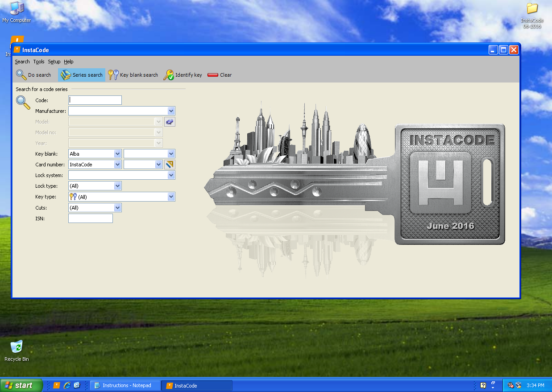This screenshot has width=552, height=392.
Task: Run the Do search toolbar command
Action: tap(34, 75)
